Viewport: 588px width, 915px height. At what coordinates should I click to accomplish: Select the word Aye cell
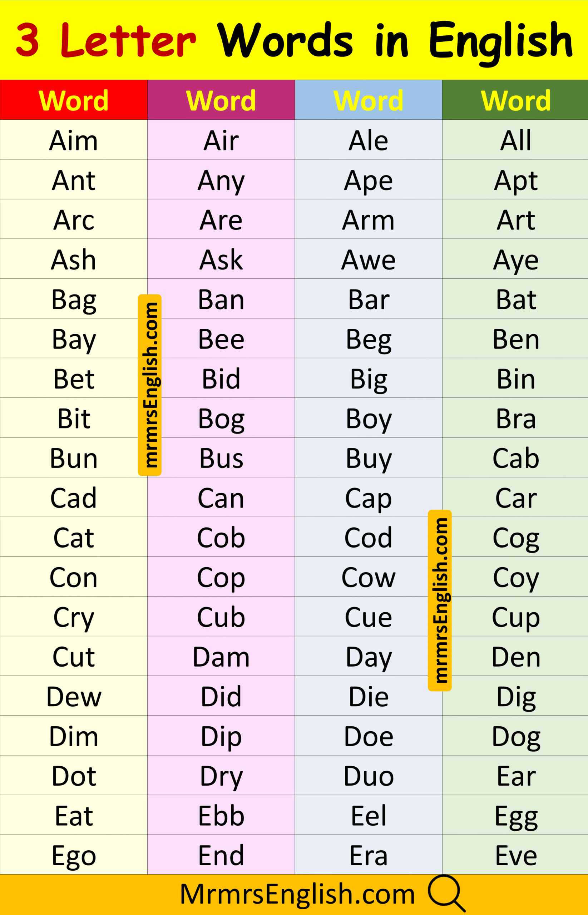515,259
